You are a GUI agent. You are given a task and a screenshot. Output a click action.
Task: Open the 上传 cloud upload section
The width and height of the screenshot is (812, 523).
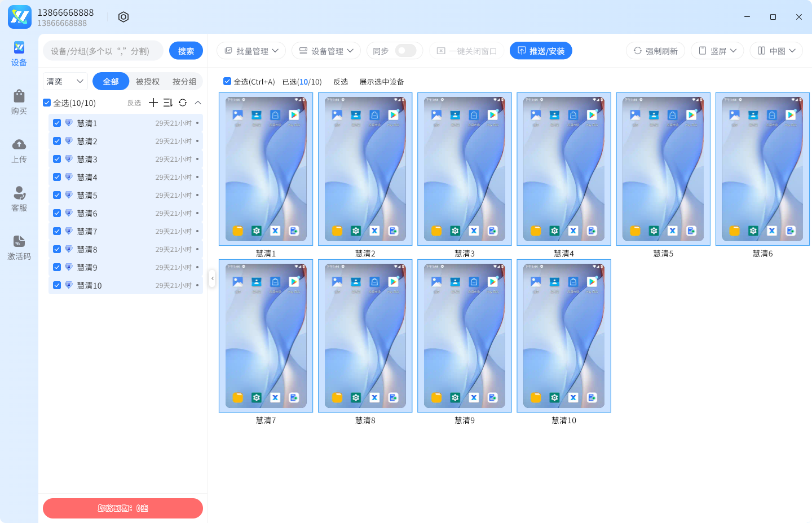[x=19, y=151]
